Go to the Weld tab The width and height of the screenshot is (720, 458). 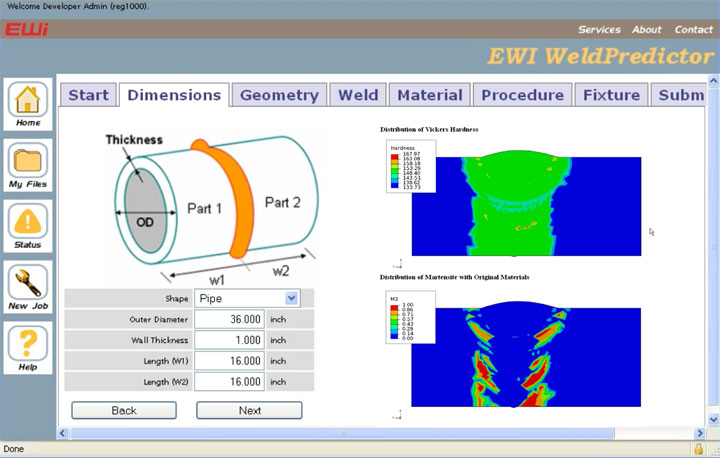[x=358, y=95]
